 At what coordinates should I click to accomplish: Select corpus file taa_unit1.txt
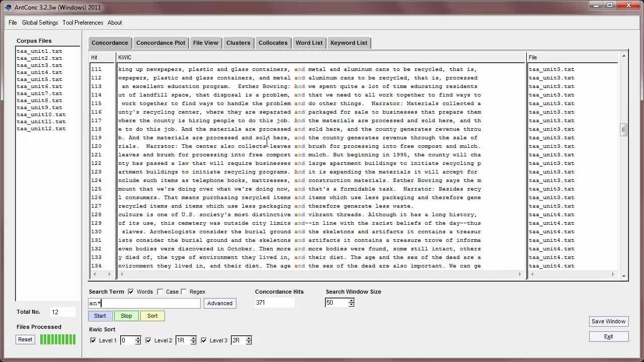click(39, 51)
